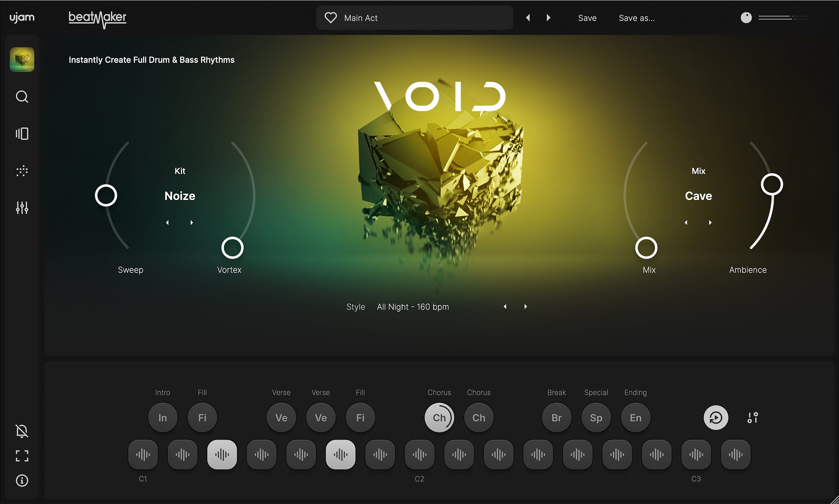The image size is (839, 504).
Task: Enter fullscreen via the expand icon
Action: [x=22, y=456]
